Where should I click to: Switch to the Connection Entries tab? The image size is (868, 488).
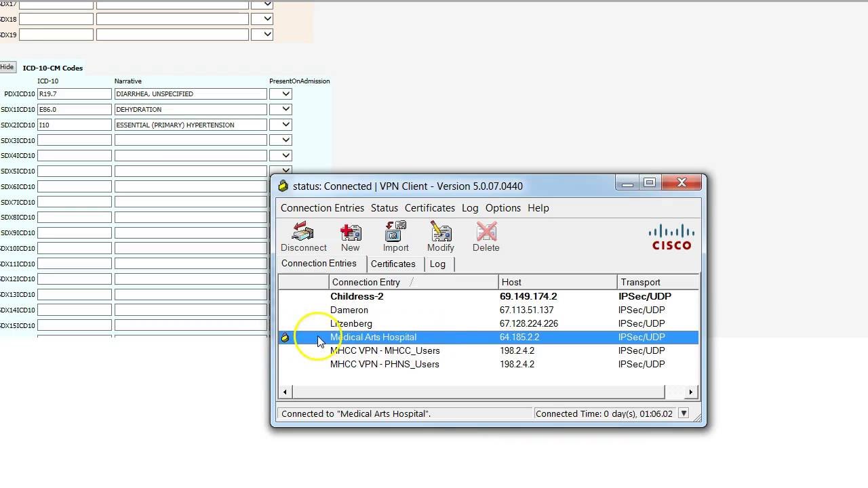319,264
